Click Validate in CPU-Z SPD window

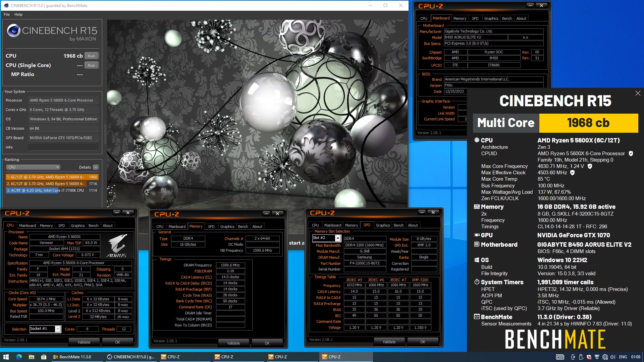[389, 342]
